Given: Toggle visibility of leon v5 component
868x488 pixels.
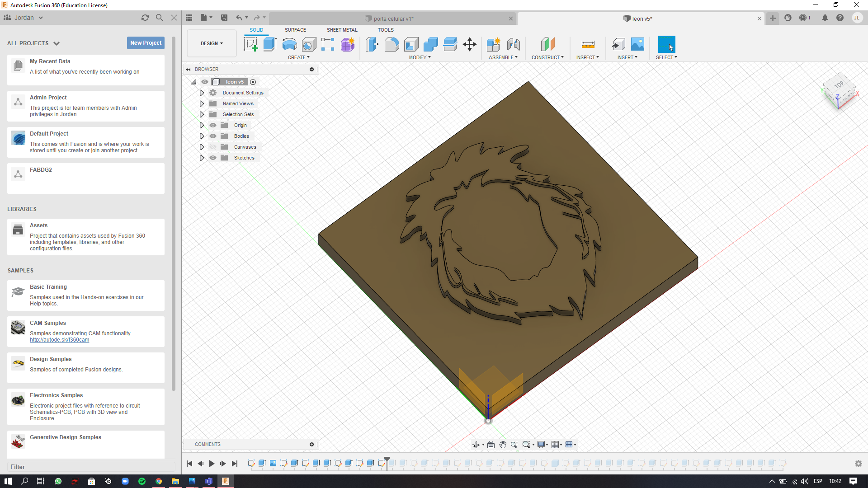Looking at the screenshot, I should 205,82.
